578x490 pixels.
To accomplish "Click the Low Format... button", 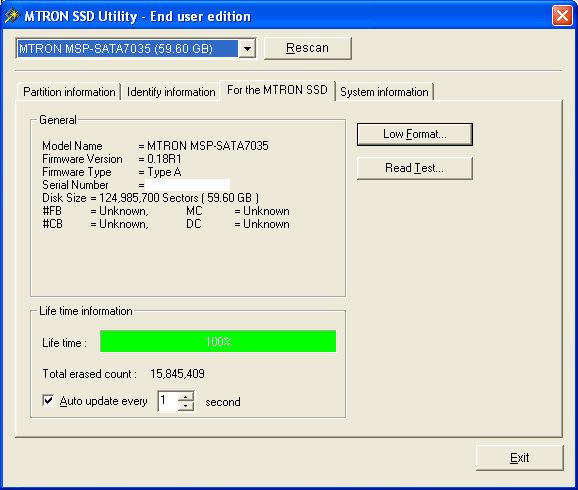I will (x=415, y=134).
